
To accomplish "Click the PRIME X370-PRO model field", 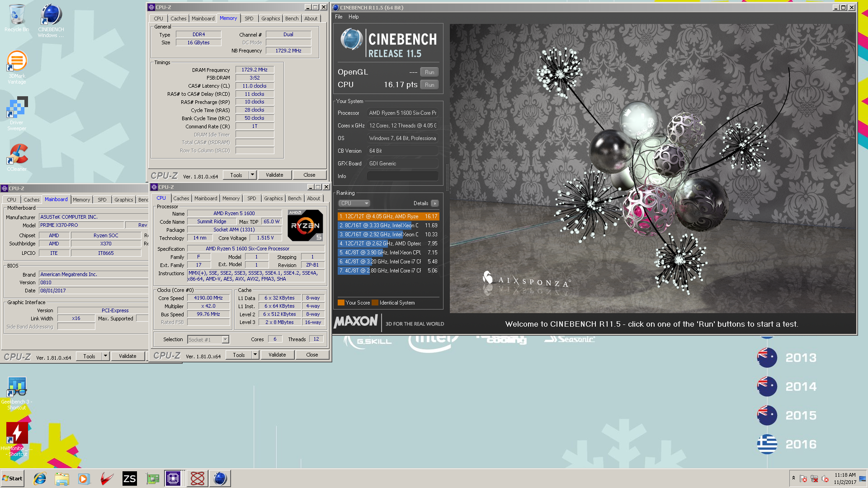I will (81, 225).
